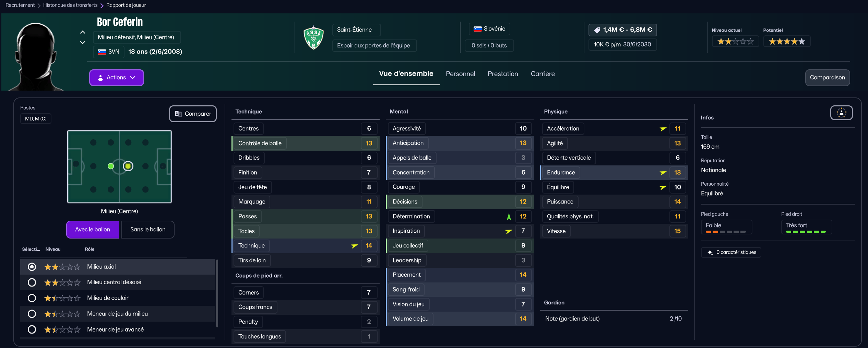Image resolution: width=868 pixels, height=348 pixels.
Task: Click the Saint-Étienne club crest icon
Action: (x=313, y=37)
